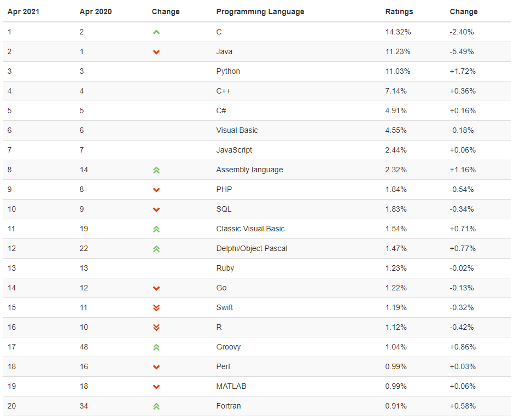
Task: Click the Apr 2020 column header
Action: click(x=95, y=12)
